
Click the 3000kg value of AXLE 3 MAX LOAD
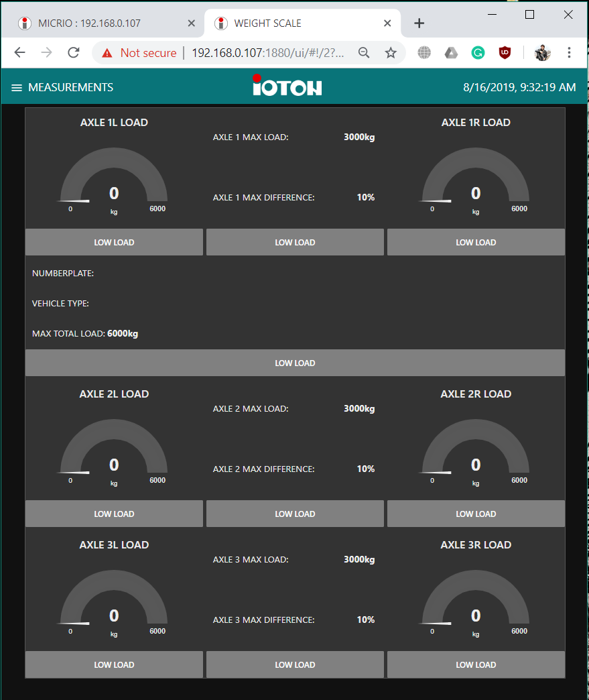(359, 559)
